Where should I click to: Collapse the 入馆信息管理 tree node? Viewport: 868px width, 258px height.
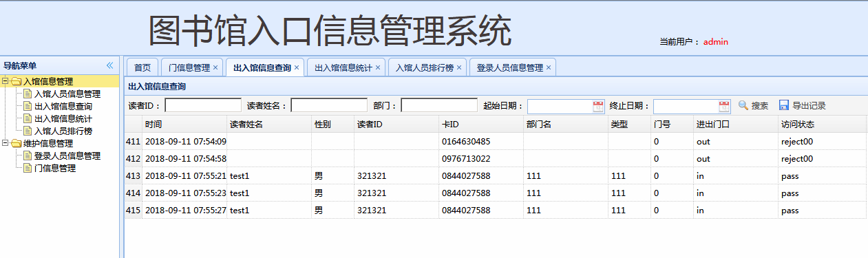pos(6,82)
